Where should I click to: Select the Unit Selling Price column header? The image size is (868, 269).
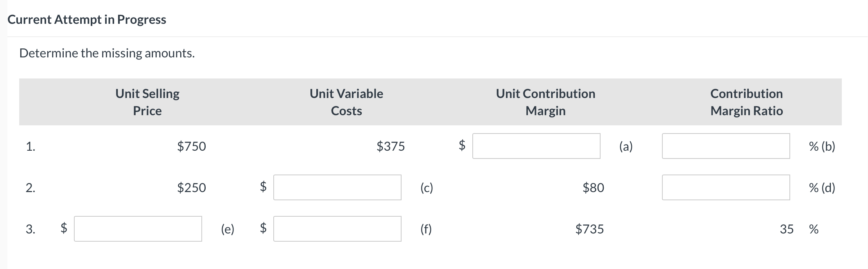tap(147, 102)
